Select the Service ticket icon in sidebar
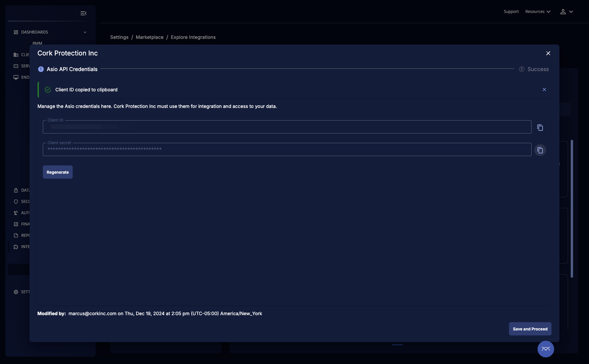This screenshot has height=364, width=589. (16, 66)
